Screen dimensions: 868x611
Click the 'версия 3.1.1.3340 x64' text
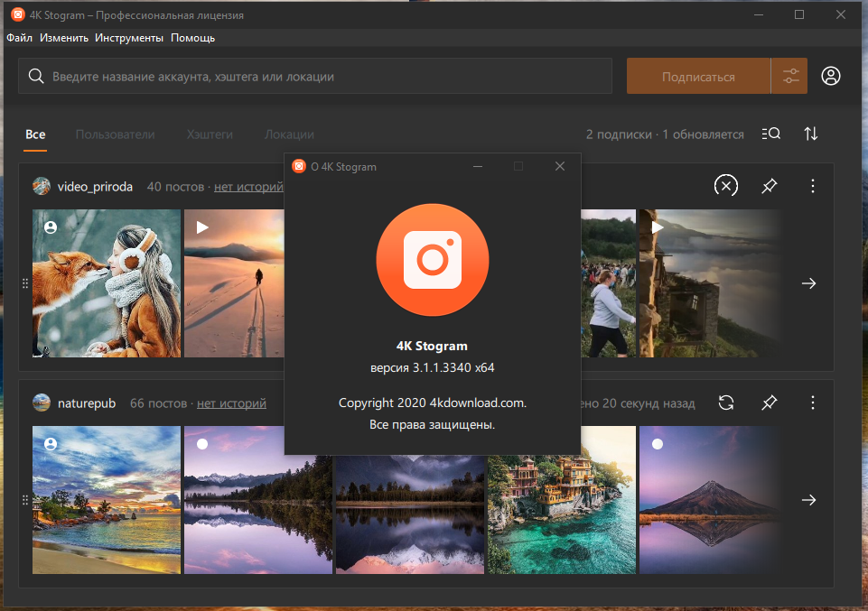click(433, 367)
